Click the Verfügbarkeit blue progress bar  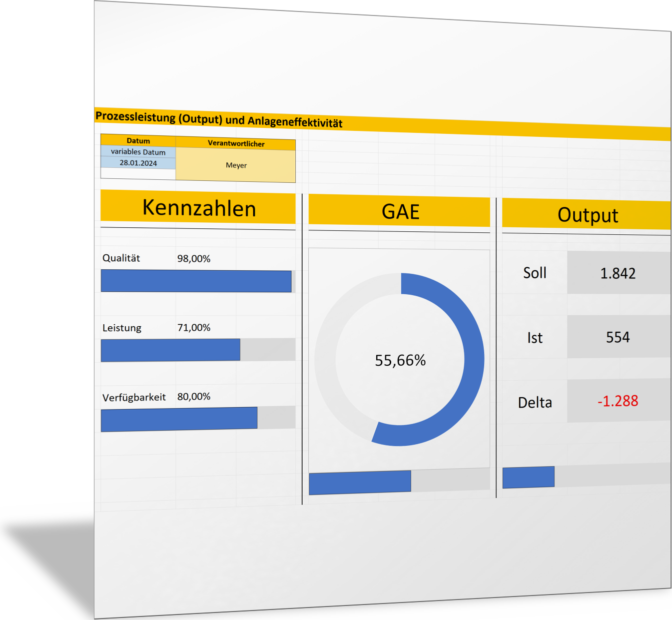point(179,419)
